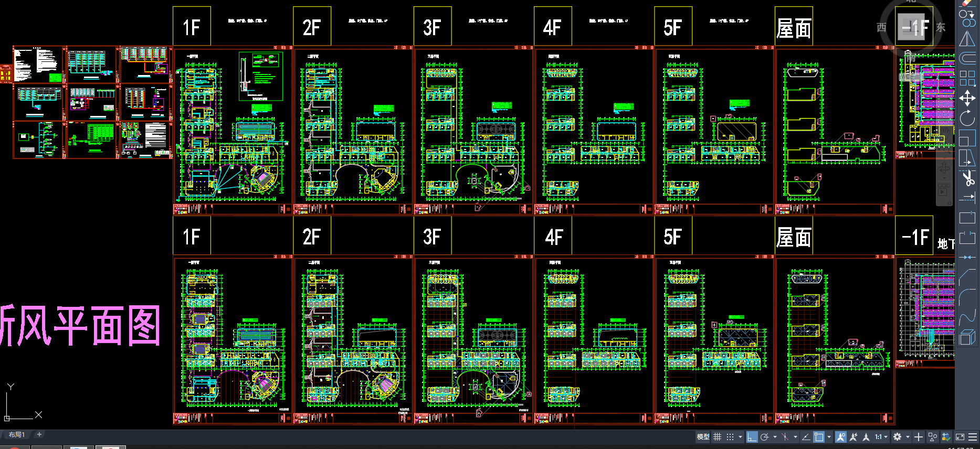The image size is (980, 449).
Task: Toggle clean screen mode
Action: 960,437
